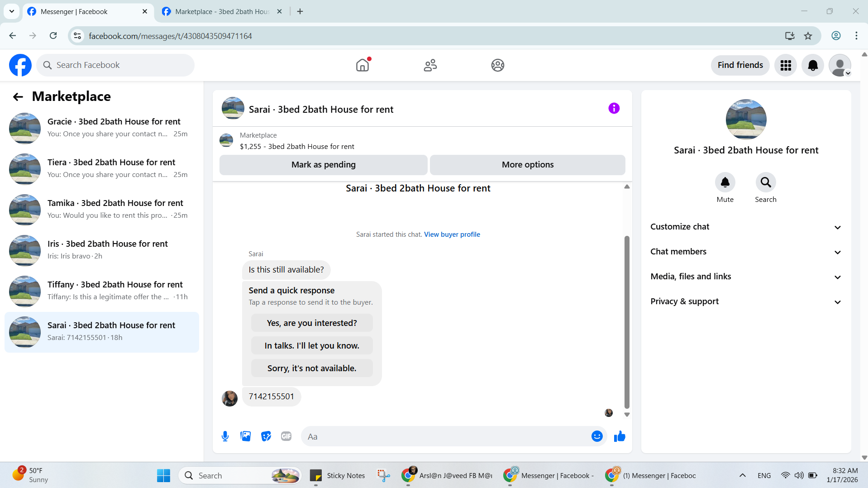Viewport: 868px width, 488px height.
Task: Open Sticky Notes from the taskbar
Action: (337, 475)
